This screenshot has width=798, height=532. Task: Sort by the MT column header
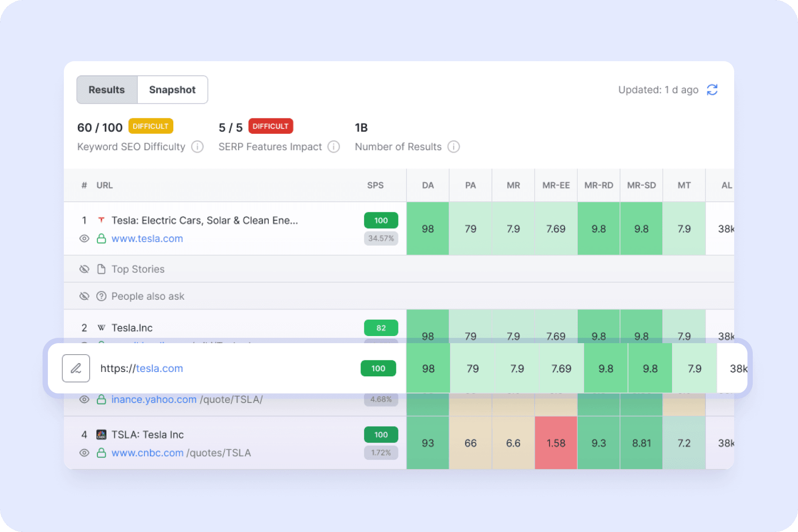[x=684, y=185]
